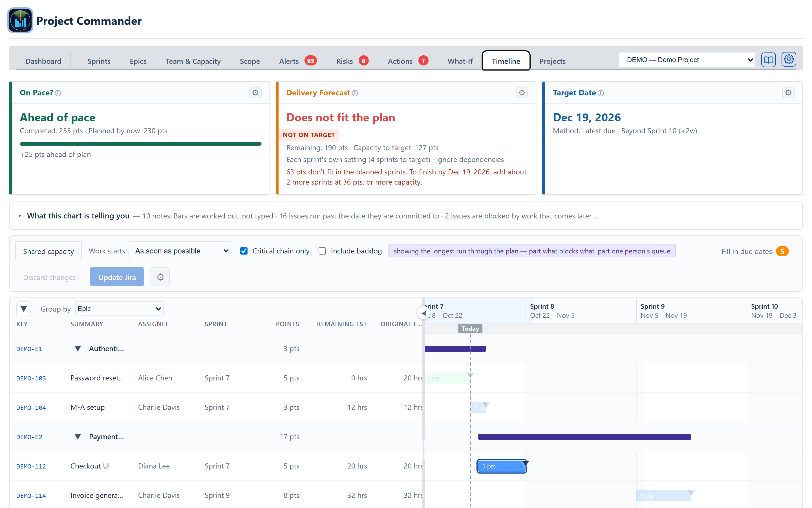Viewport: 812px width, 508px height.
Task: Click the info icon beside Target Date
Action: coord(601,93)
